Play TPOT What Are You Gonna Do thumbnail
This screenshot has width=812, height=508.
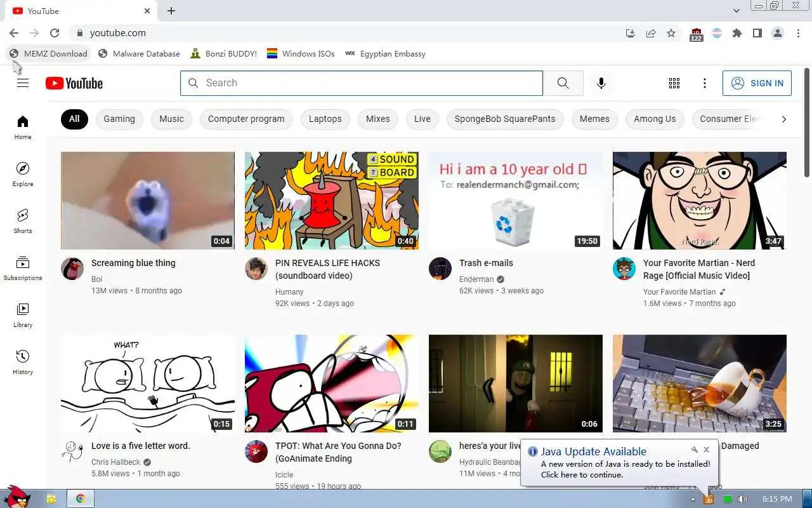332,384
